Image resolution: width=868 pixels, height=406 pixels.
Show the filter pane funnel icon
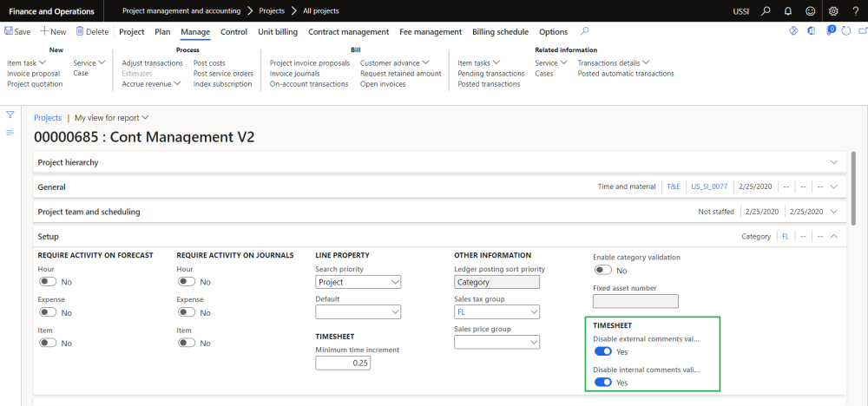point(10,115)
